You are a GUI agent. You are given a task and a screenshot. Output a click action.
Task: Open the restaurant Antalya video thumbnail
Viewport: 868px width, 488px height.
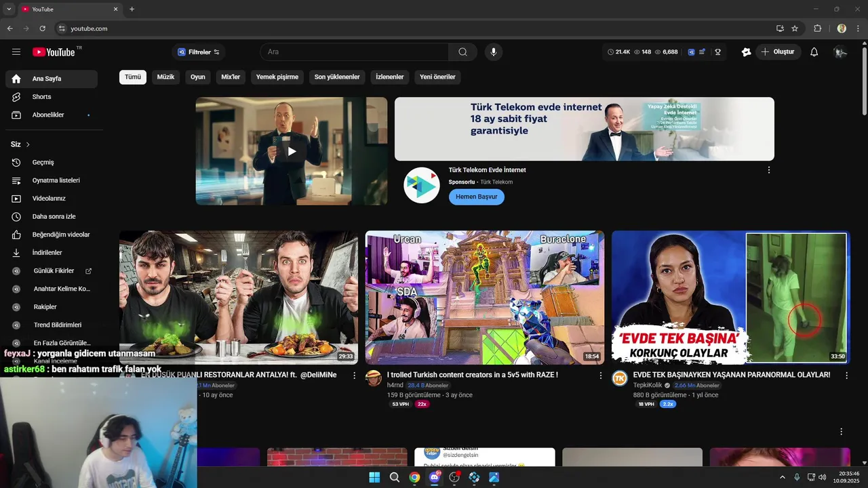click(x=239, y=298)
